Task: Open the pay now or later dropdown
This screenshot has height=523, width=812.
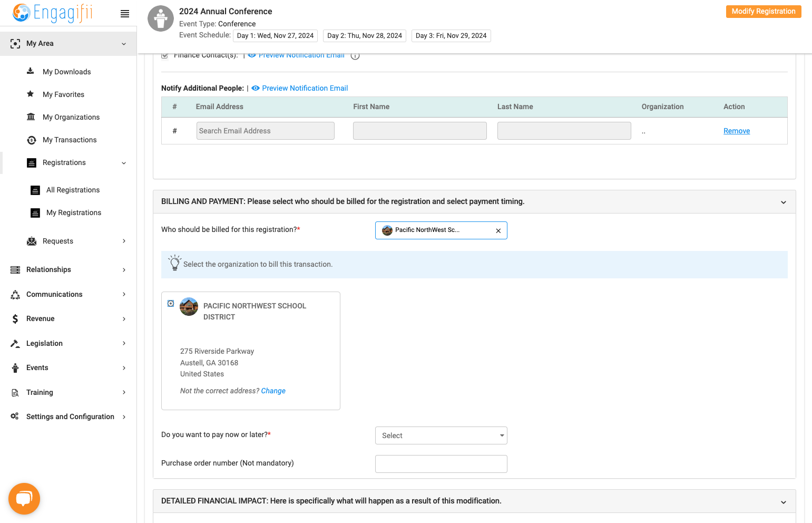Action: pyautogui.click(x=441, y=435)
